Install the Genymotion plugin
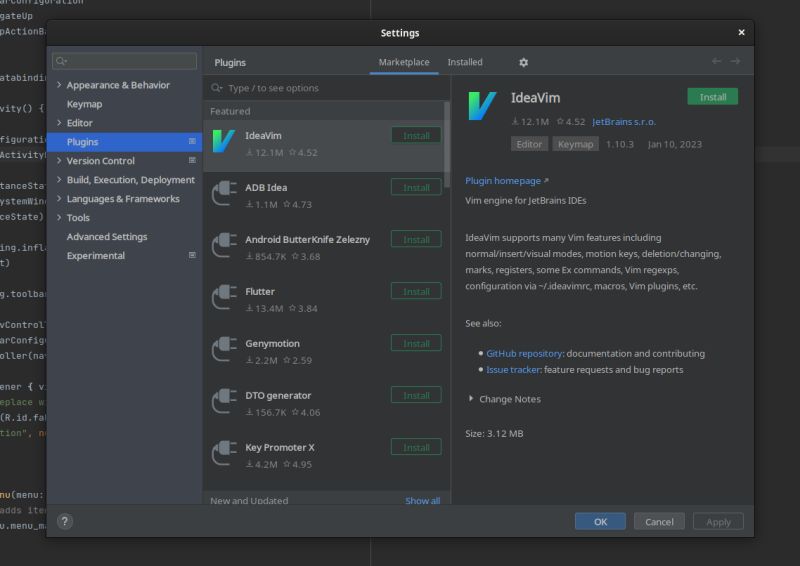 (x=416, y=343)
